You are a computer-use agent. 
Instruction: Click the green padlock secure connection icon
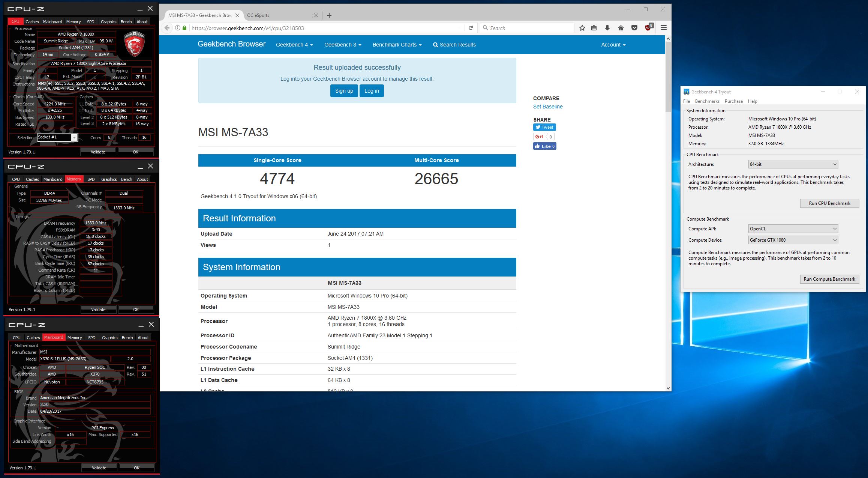[x=184, y=28]
